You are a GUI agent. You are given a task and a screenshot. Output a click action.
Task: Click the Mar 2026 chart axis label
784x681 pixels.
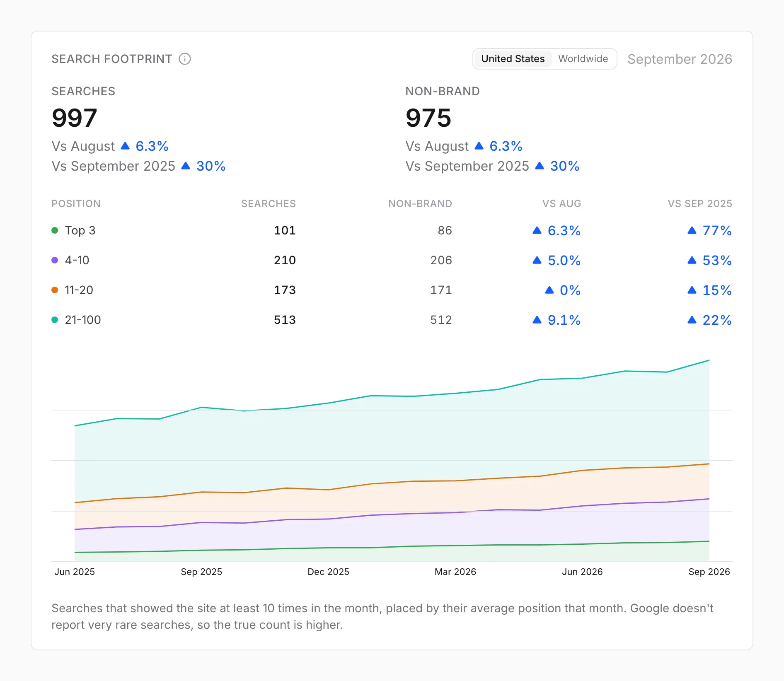pos(455,572)
